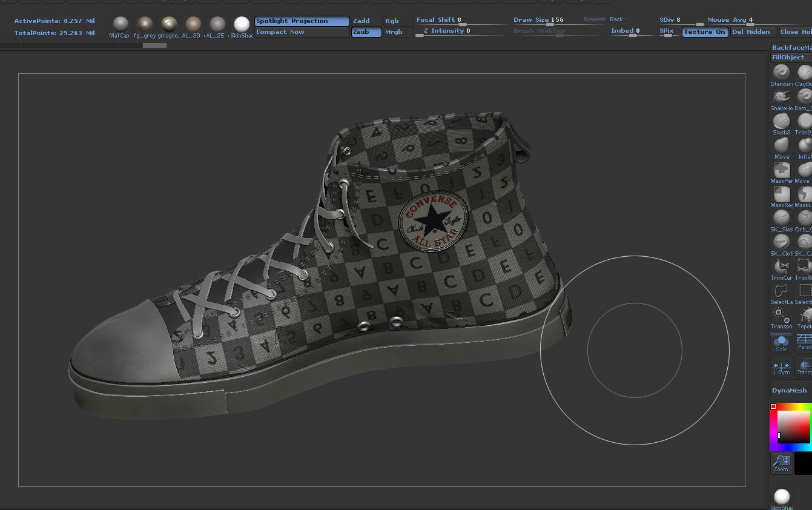Click the FillObject button
The height and width of the screenshot is (510, 812).
pos(791,58)
